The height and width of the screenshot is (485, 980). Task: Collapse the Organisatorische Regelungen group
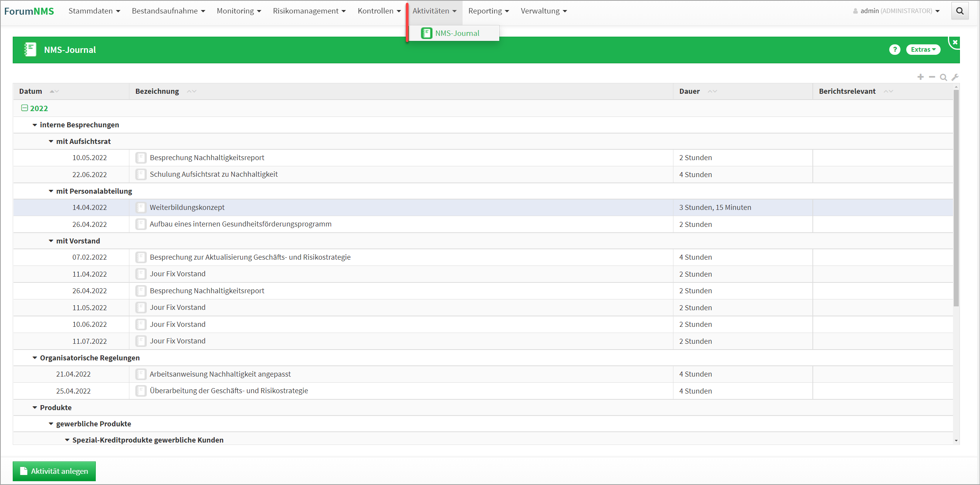click(x=35, y=358)
